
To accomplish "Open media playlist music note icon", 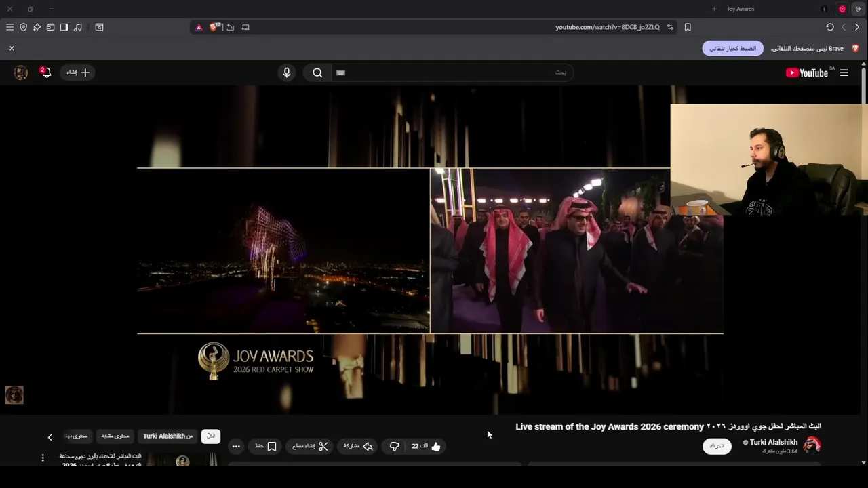I will (78, 27).
